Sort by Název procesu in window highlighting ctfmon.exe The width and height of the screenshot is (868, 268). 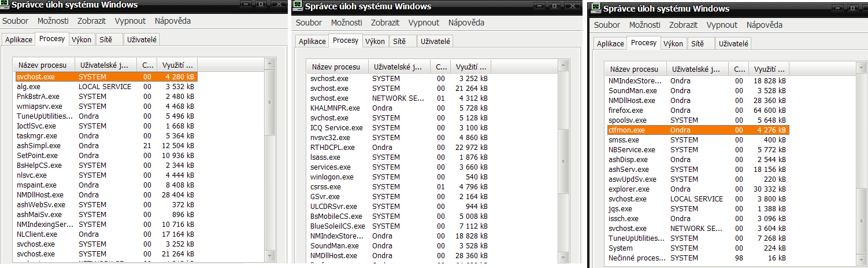pos(637,69)
